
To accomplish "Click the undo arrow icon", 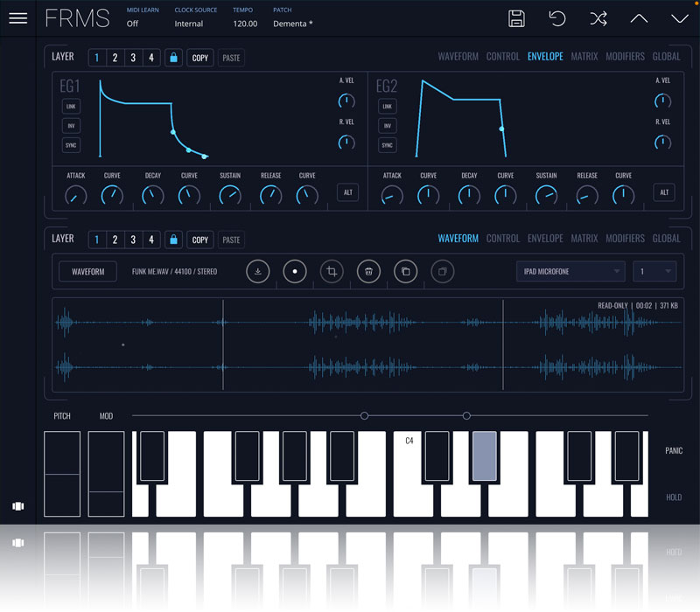I will (x=557, y=18).
